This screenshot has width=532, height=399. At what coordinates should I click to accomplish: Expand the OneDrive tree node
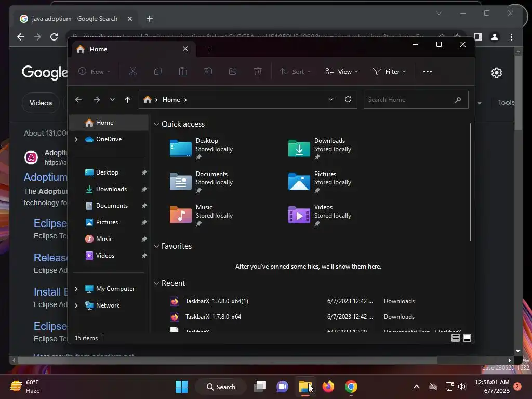[76, 139]
